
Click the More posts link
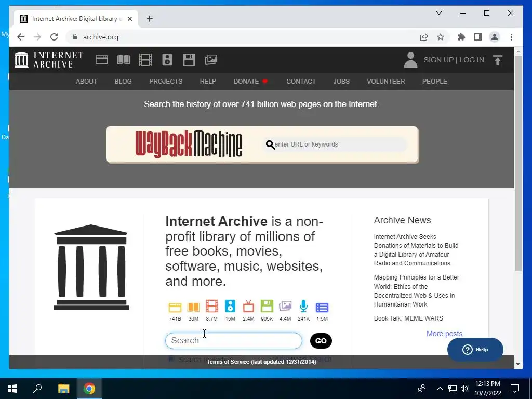(445, 334)
